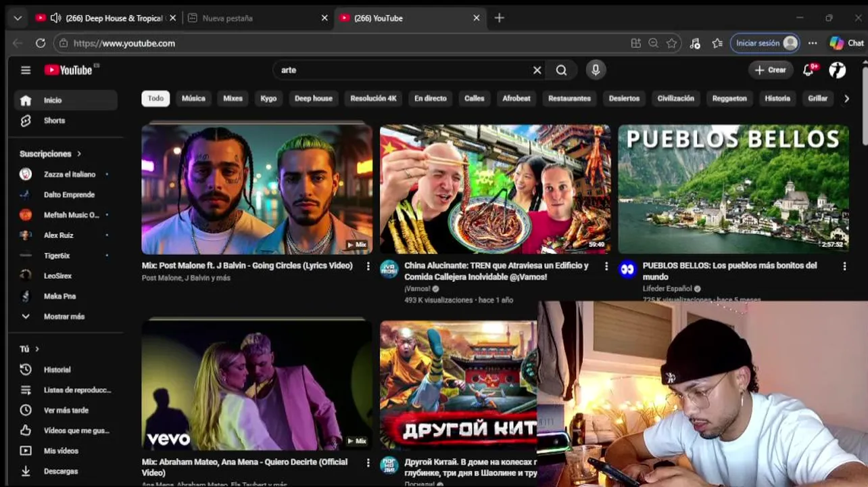Close the Nueva pestaña browser tab
Image resolution: width=868 pixels, height=487 pixels.
(324, 18)
